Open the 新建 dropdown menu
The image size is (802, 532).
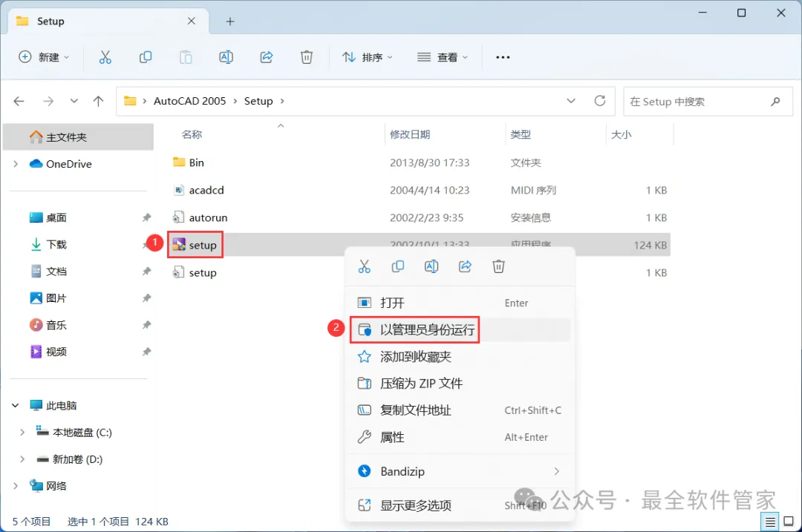(x=44, y=57)
